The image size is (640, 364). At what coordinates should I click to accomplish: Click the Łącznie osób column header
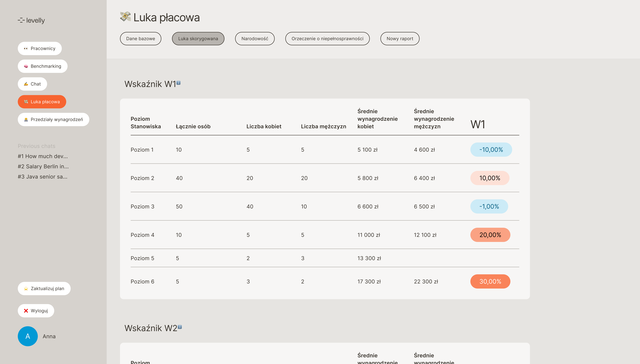pos(193,127)
